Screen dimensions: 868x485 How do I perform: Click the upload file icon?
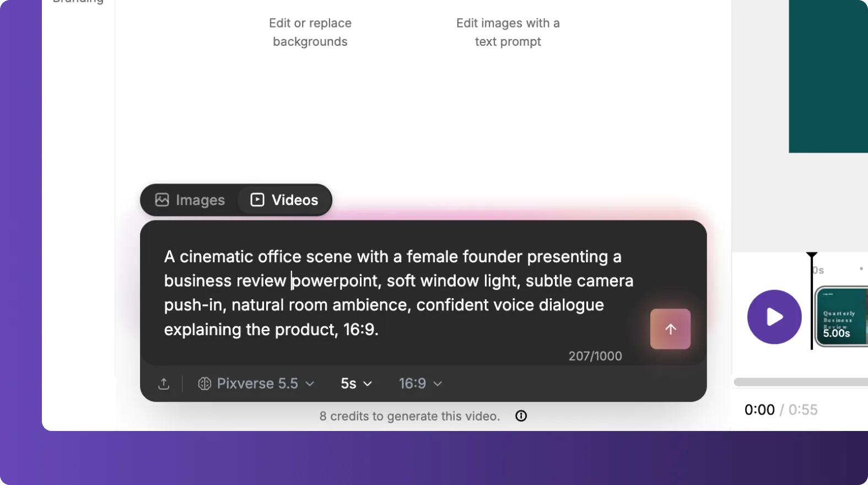[x=164, y=384]
